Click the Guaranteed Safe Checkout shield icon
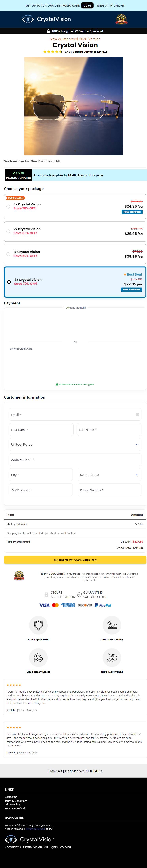 pyautogui.click(x=79, y=595)
